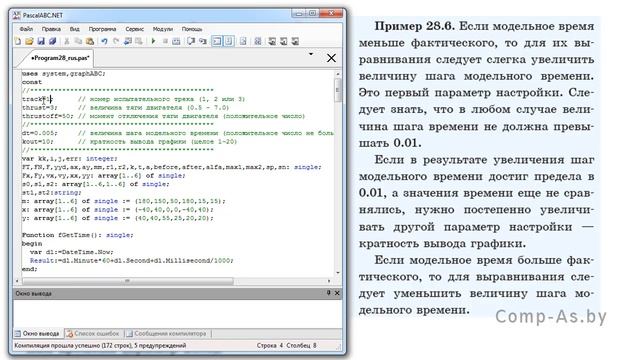This screenshot has width=640, height=360.
Task: Click the Step Over debug icon
Action: click(x=191, y=41)
